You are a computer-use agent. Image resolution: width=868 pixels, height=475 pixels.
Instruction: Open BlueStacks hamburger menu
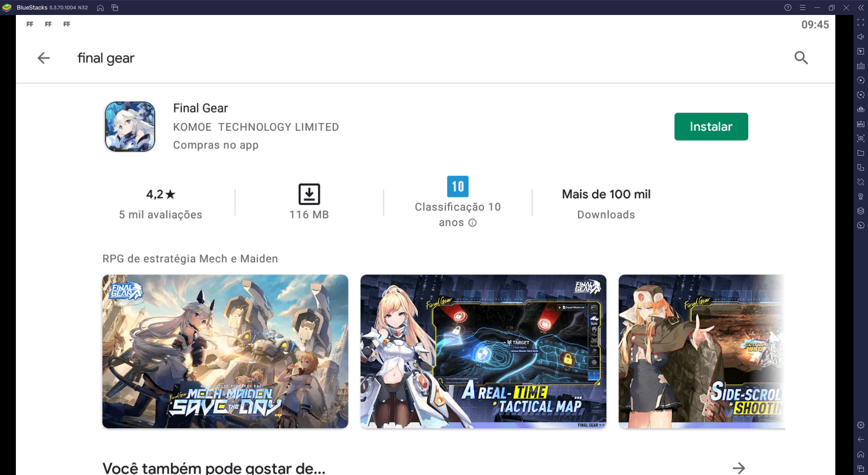(x=802, y=8)
